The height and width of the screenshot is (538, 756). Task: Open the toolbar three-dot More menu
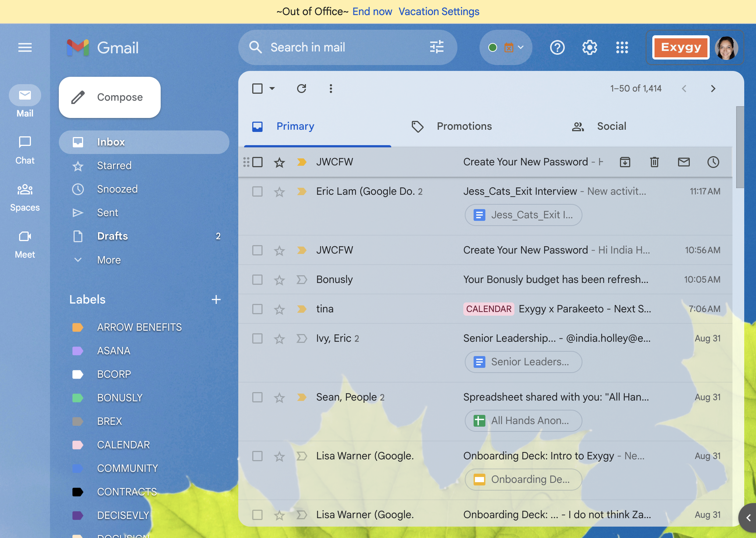point(331,89)
